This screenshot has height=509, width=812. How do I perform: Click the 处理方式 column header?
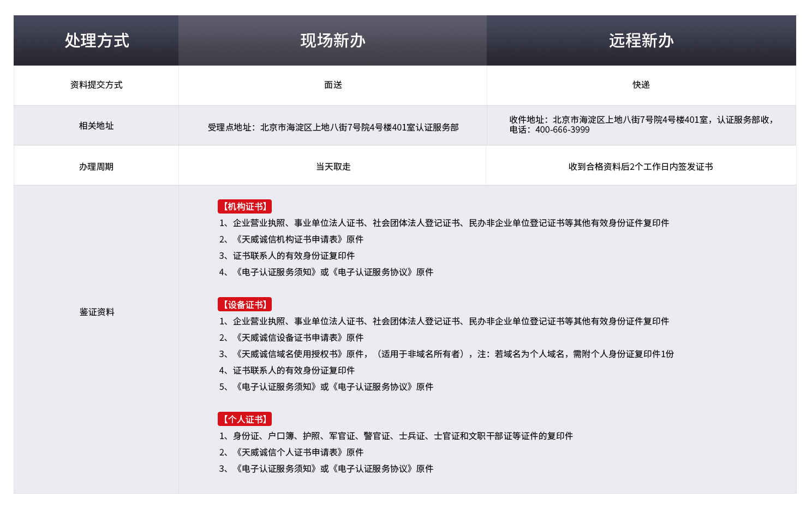pos(97,40)
